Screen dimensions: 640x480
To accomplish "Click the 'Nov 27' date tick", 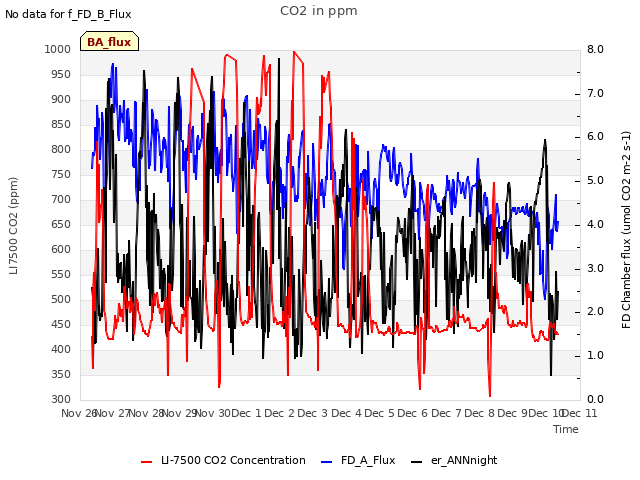I will point(112,413).
